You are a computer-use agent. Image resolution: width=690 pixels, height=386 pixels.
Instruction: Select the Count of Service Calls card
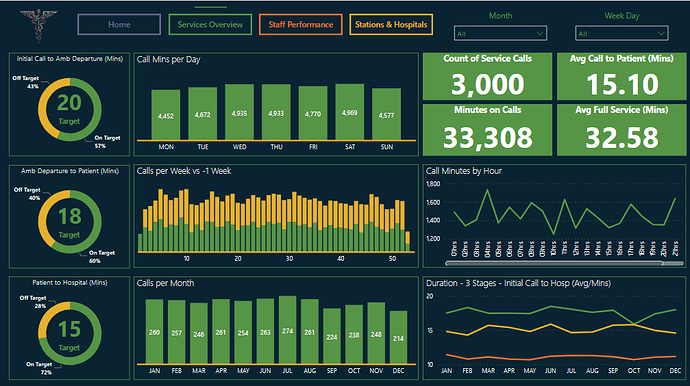point(487,77)
